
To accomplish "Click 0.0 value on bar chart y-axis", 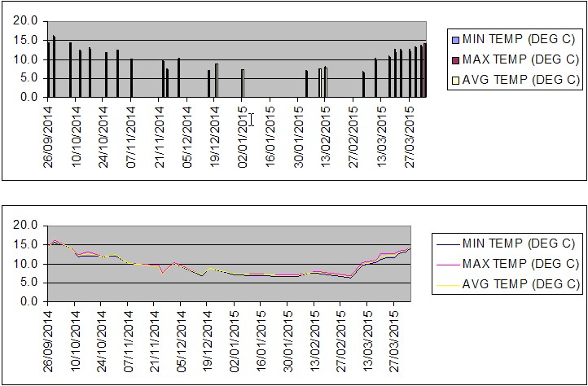I will click(x=29, y=97).
